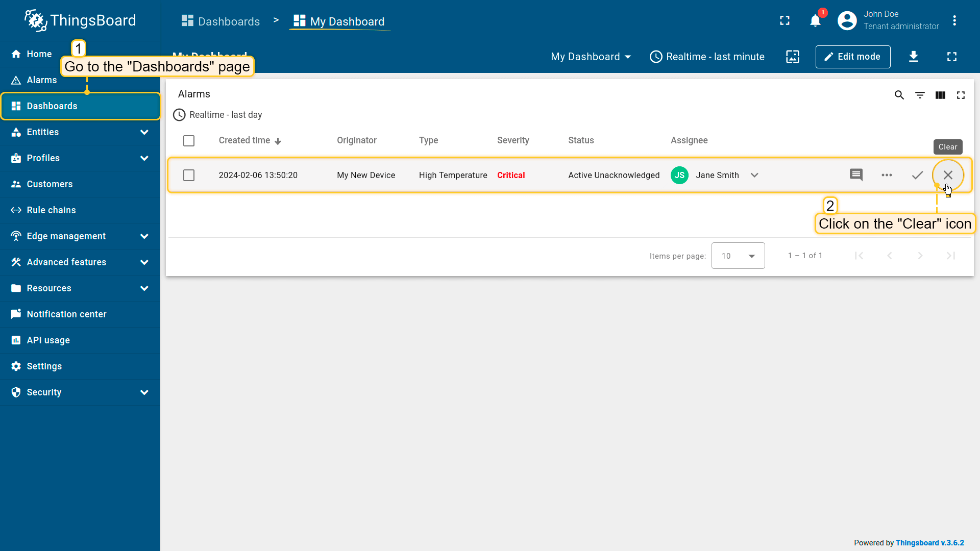Open columns to display icon
The width and height of the screenshot is (980, 551).
940,95
